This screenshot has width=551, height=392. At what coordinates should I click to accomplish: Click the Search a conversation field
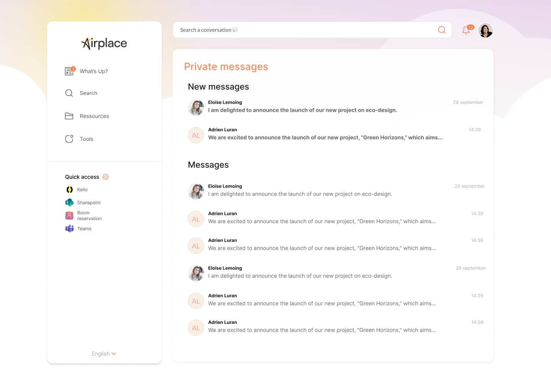pyautogui.click(x=306, y=30)
